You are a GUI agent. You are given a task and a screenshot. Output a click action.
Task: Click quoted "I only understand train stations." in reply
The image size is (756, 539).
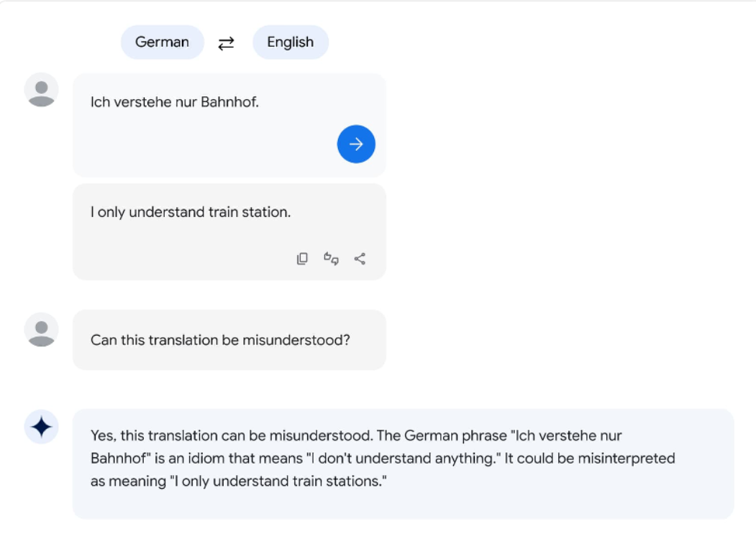tap(278, 482)
